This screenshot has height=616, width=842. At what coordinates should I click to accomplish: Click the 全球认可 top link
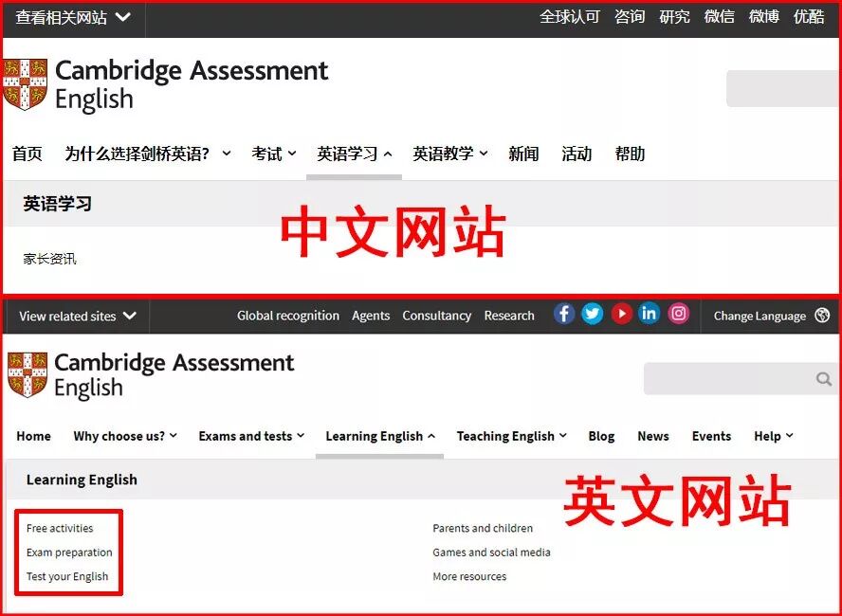[570, 17]
